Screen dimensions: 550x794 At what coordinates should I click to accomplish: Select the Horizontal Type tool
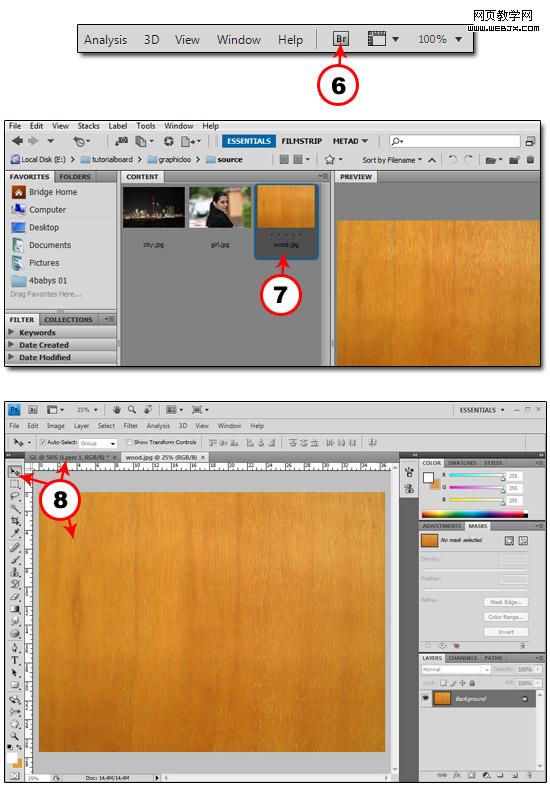(15, 660)
